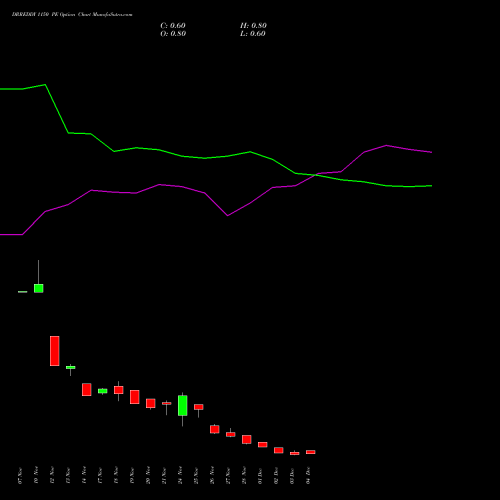Click the tall red candle for 12 Nov
The height and width of the screenshot is (500, 500).
click(x=55, y=351)
